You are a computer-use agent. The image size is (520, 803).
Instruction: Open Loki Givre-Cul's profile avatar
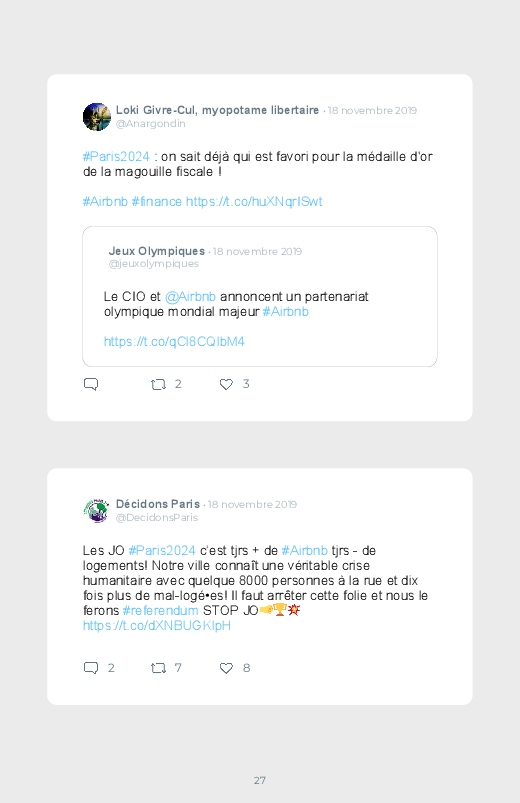(97, 117)
